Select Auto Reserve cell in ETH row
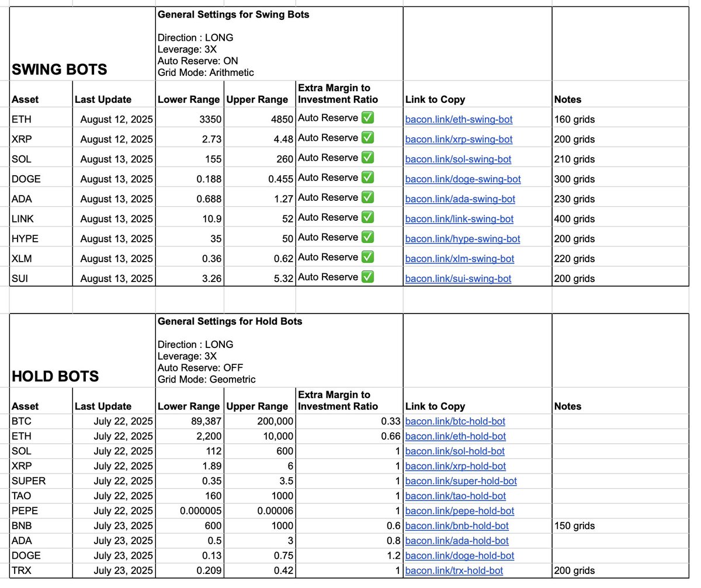 (x=349, y=119)
